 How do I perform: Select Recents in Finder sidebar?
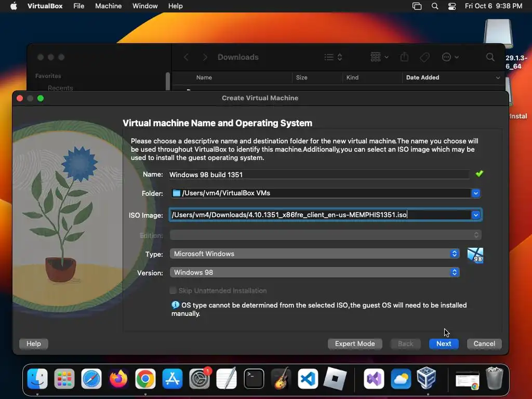pyautogui.click(x=60, y=88)
